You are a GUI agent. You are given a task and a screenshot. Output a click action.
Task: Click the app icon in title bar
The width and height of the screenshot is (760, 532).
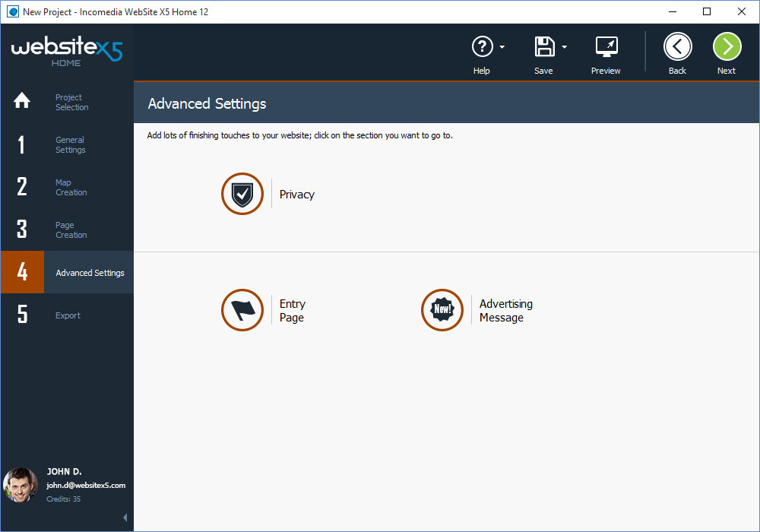[x=13, y=11]
